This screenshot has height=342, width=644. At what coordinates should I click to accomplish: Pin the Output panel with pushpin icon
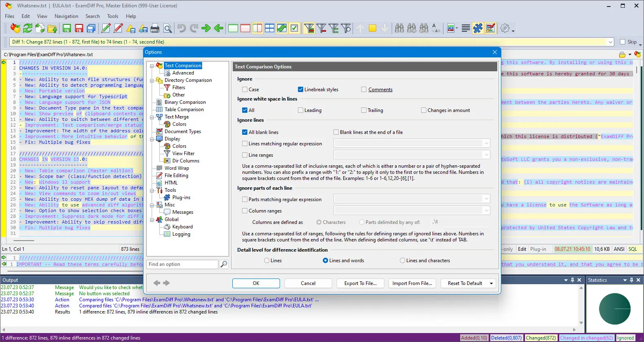[x=572, y=280]
